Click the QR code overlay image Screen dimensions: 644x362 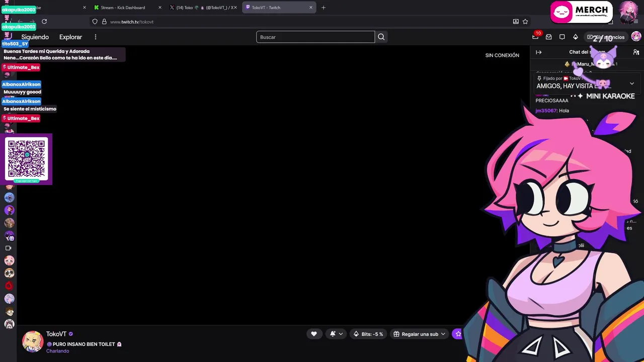(27, 159)
